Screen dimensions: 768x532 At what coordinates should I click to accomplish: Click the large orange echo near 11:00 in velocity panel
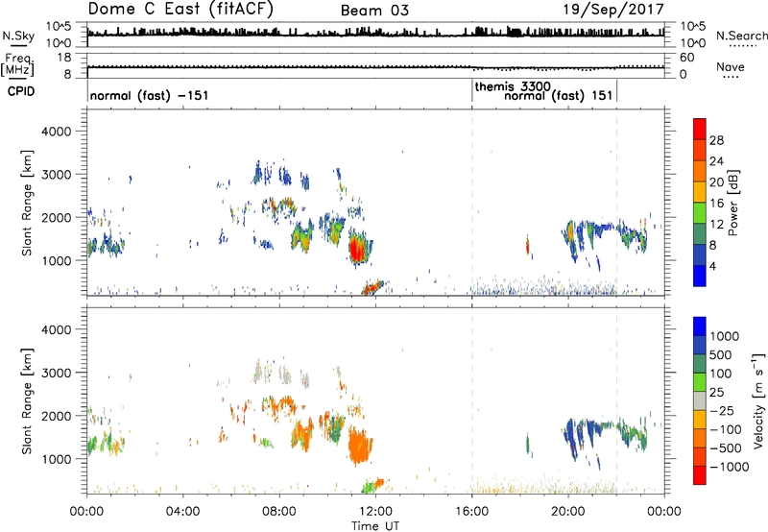[x=360, y=446]
